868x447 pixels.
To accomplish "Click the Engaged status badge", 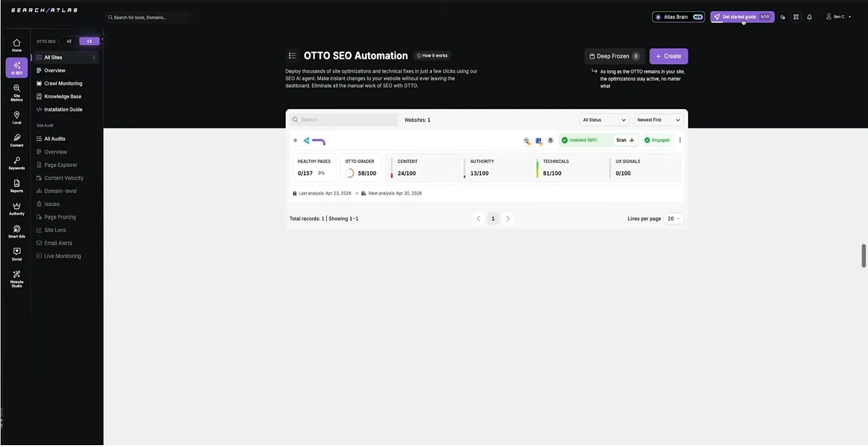I will point(657,140).
